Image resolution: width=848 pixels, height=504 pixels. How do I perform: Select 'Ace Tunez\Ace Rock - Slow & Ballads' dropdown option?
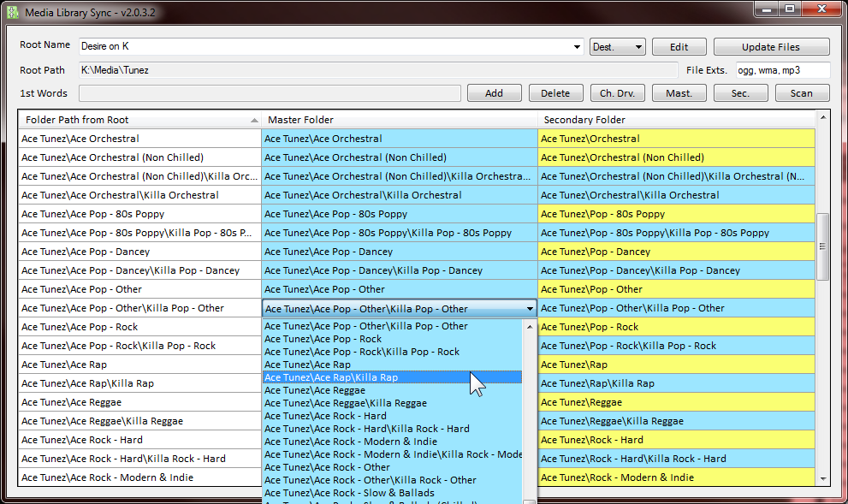(x=393, y=493)
